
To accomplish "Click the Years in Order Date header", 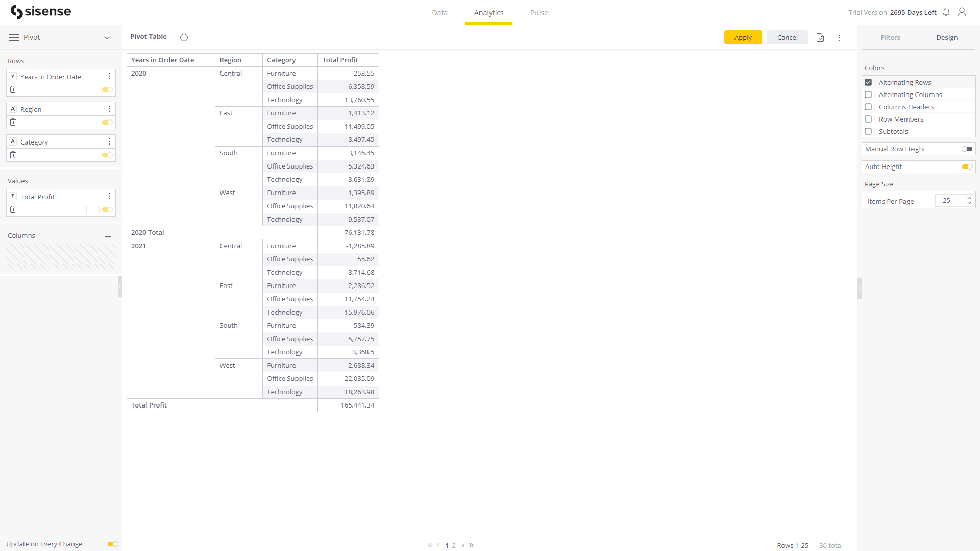I will pyautogui.click(x=171, y=60).
